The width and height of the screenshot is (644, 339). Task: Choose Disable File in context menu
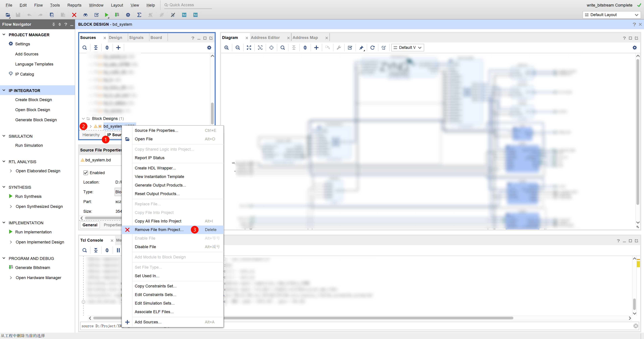click(x=173, y=247)
